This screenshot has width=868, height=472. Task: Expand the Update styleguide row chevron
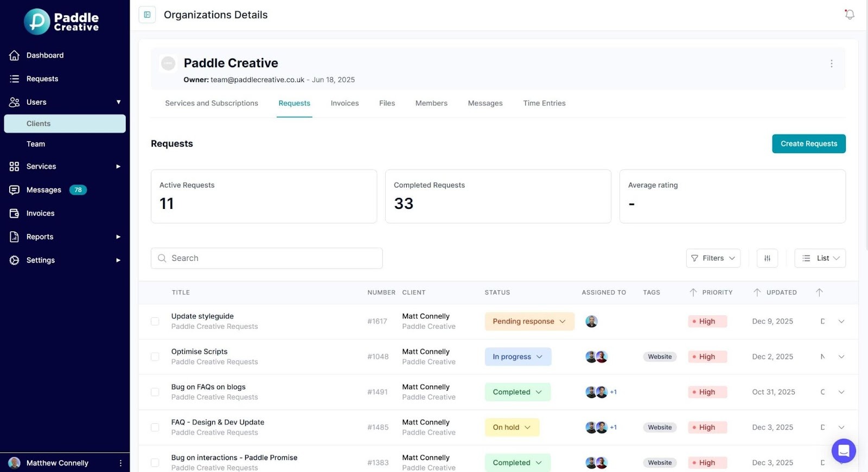coord(841,321)
